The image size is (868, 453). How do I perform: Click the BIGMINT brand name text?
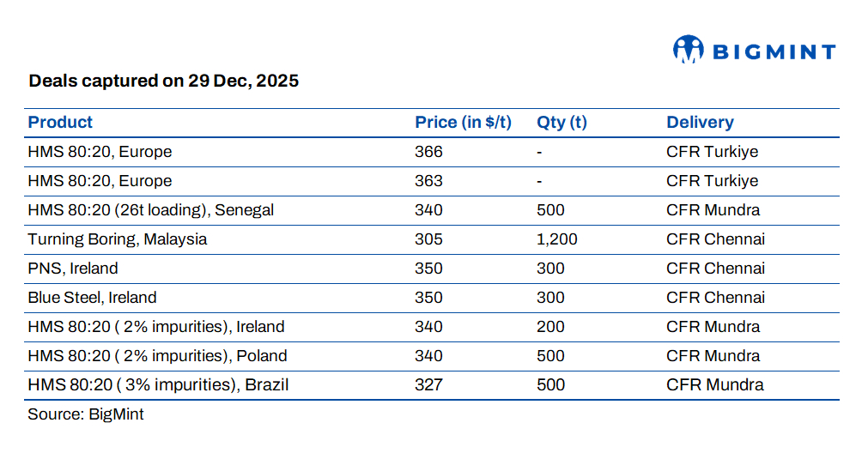coord(774,52)
